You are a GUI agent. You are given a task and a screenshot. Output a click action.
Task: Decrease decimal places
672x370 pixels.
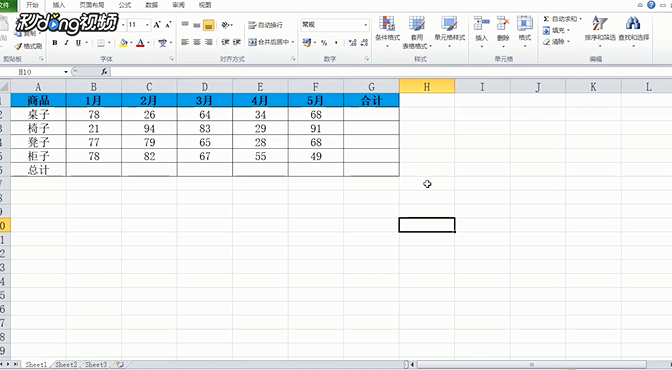(x=364, y=42)
